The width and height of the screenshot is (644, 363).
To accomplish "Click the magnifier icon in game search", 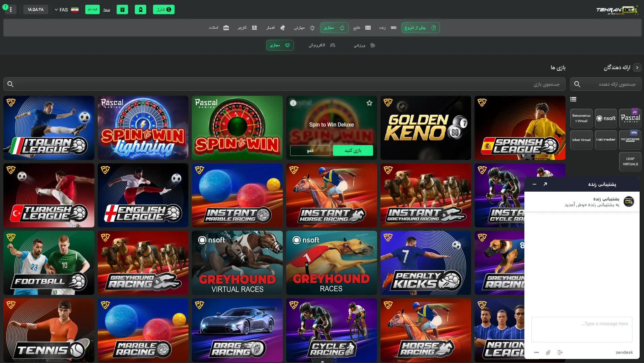I will (10, 84).
